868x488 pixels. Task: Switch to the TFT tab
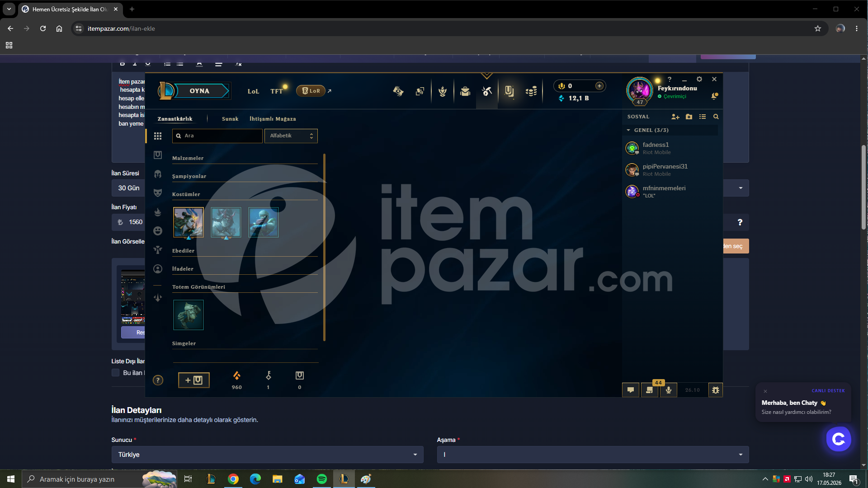(x=277, y=91)
